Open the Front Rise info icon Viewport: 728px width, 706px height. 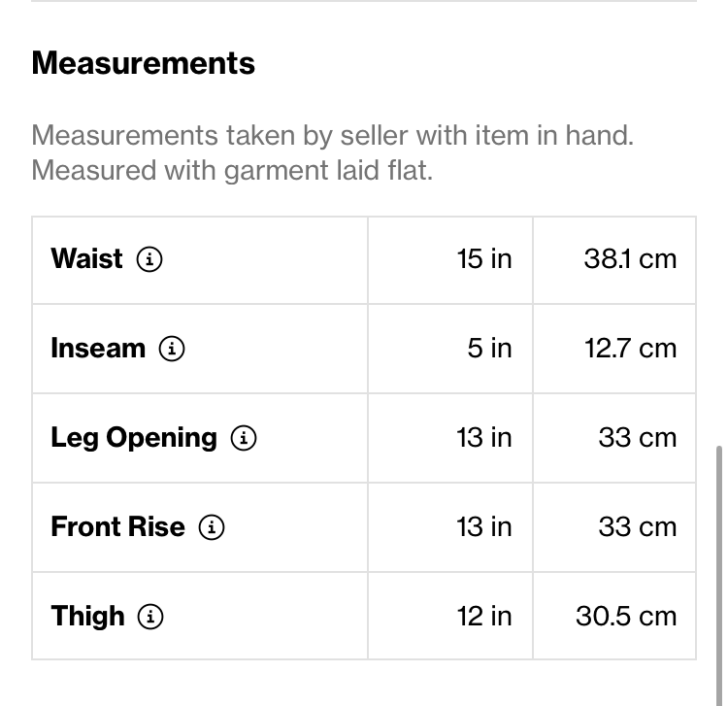coord(212,527)
